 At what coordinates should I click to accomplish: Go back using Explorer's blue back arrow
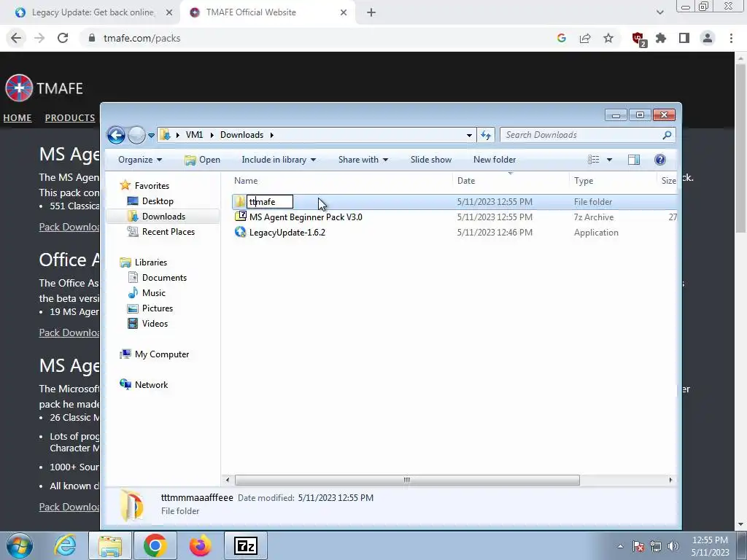[116, 135]
